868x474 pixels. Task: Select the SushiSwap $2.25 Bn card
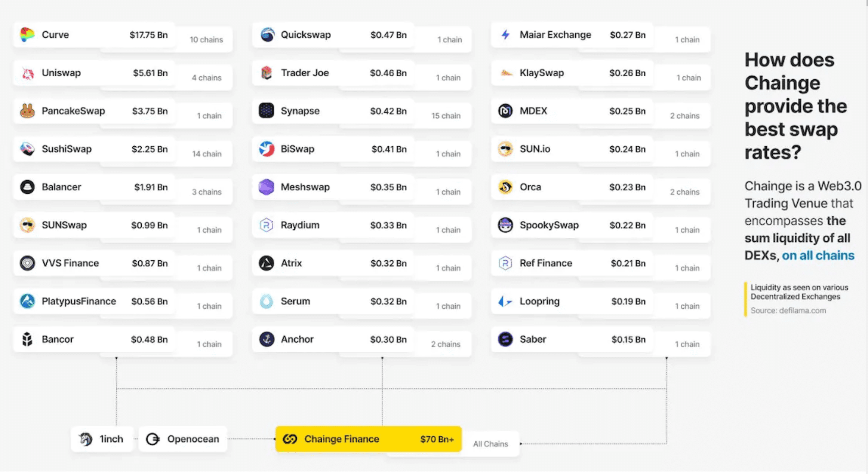click(x=93, y=149)
